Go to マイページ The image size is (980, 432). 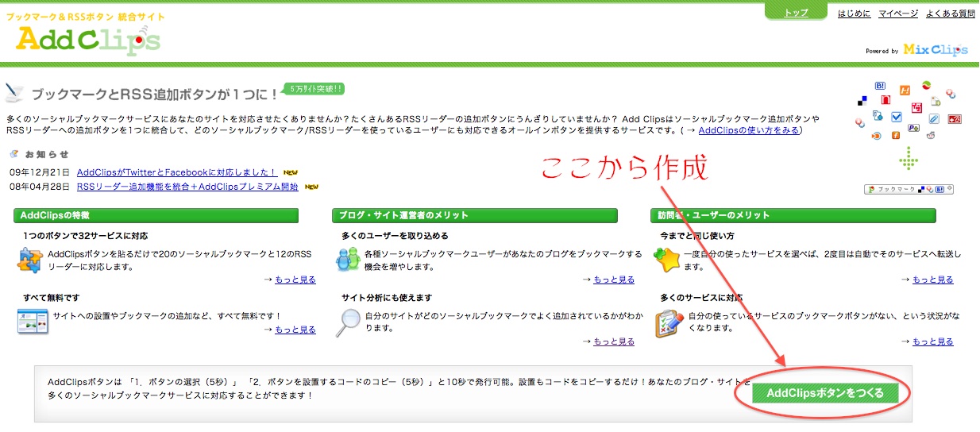pyautogui.click(x=898, y=13)
